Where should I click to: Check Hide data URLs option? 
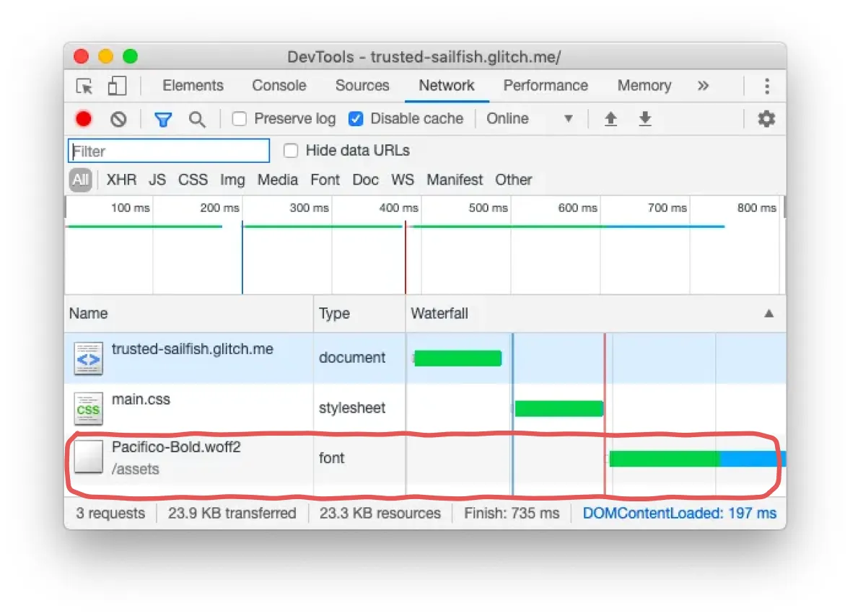tap(291, 151)
